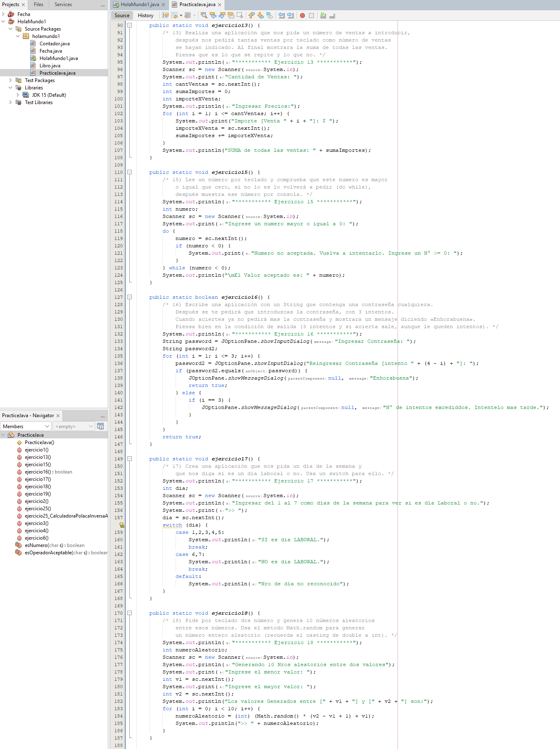Switch to History view
Screen dimensions: 560x749
pos(146,16)
